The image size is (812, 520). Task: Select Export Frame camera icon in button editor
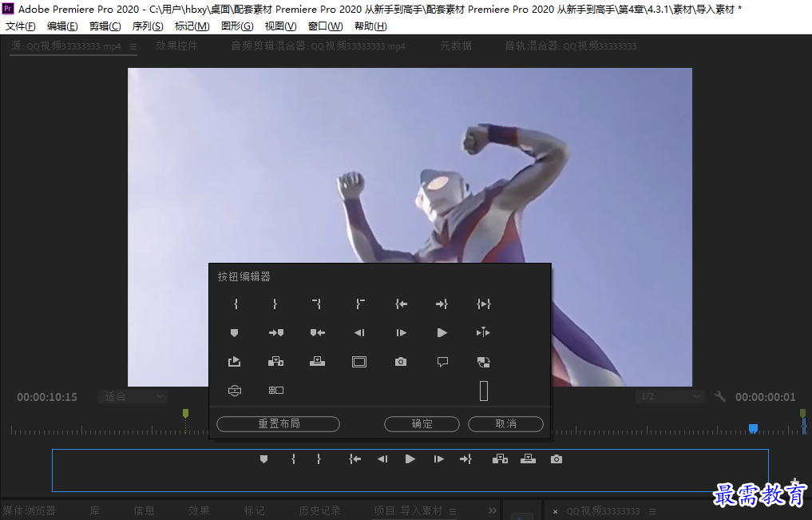[401, 362]
